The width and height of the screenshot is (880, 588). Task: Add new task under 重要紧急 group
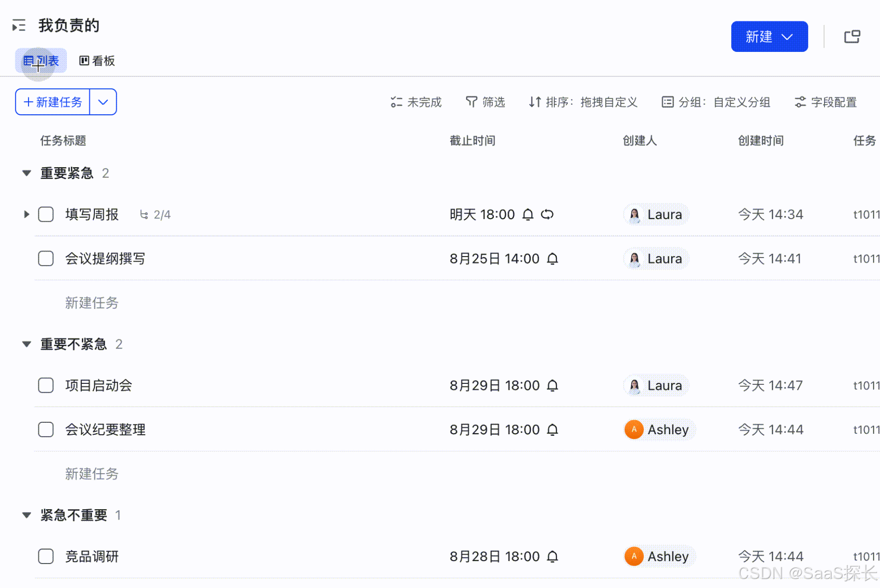92,303
